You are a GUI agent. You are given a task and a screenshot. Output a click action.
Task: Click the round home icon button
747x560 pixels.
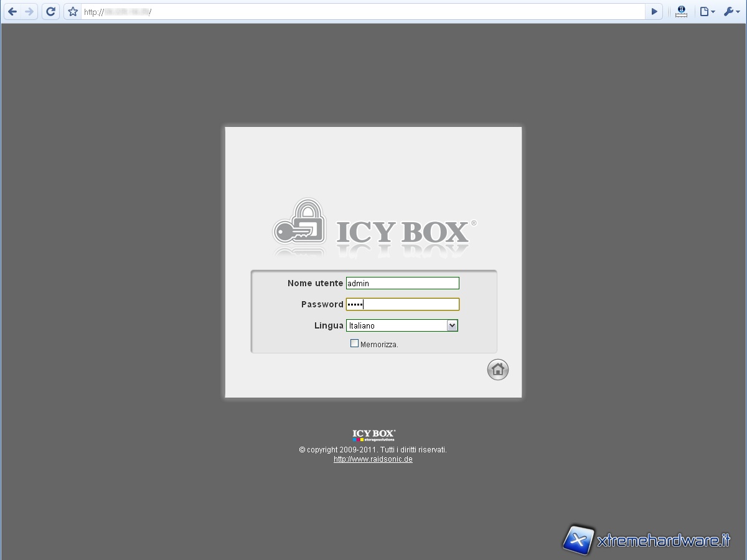(497, 370)
